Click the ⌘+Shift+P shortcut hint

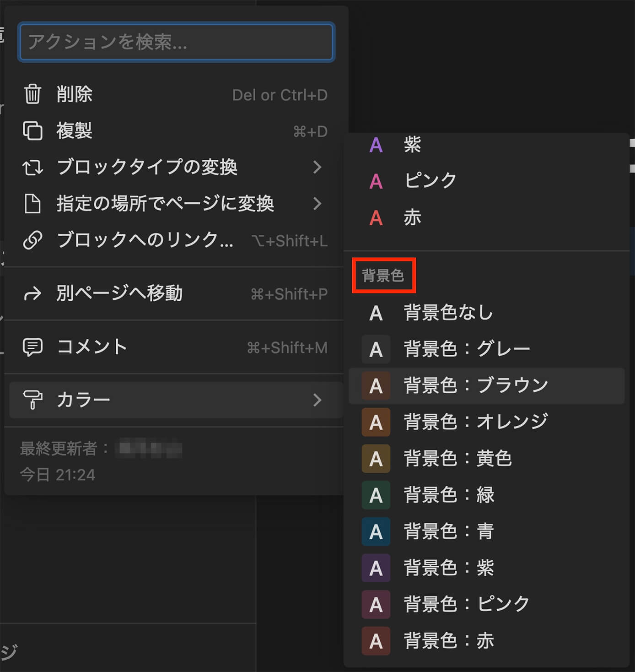click(289, 294)
